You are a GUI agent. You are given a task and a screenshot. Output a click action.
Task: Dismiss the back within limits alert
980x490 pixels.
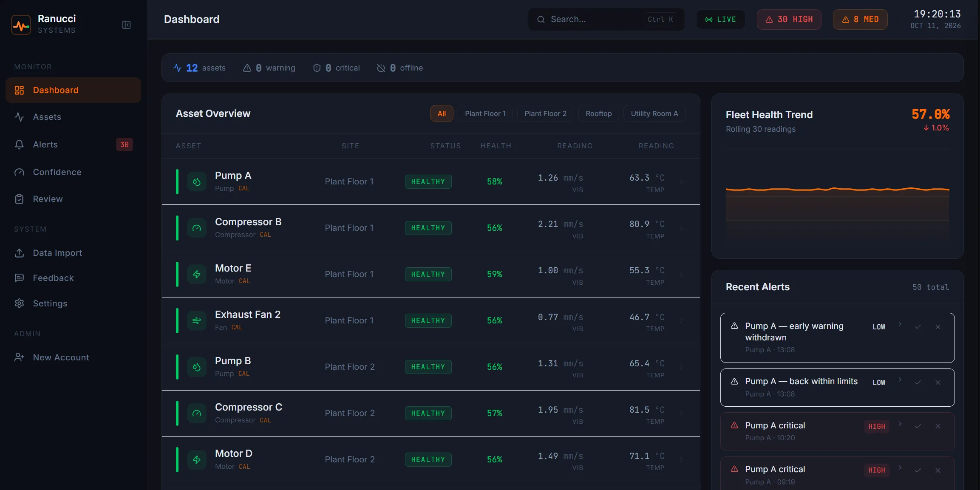tap(938, 382)
